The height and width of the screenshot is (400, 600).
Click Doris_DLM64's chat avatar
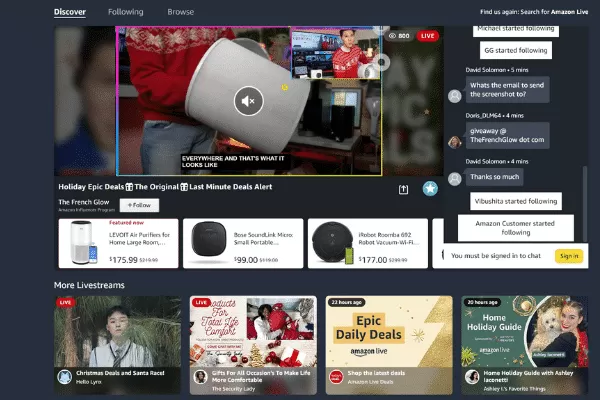point(455,142)
